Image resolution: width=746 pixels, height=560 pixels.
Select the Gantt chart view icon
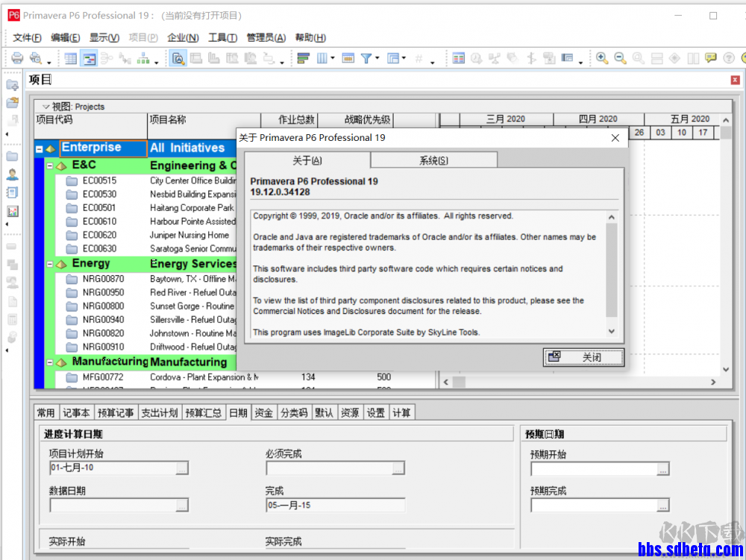89,58
